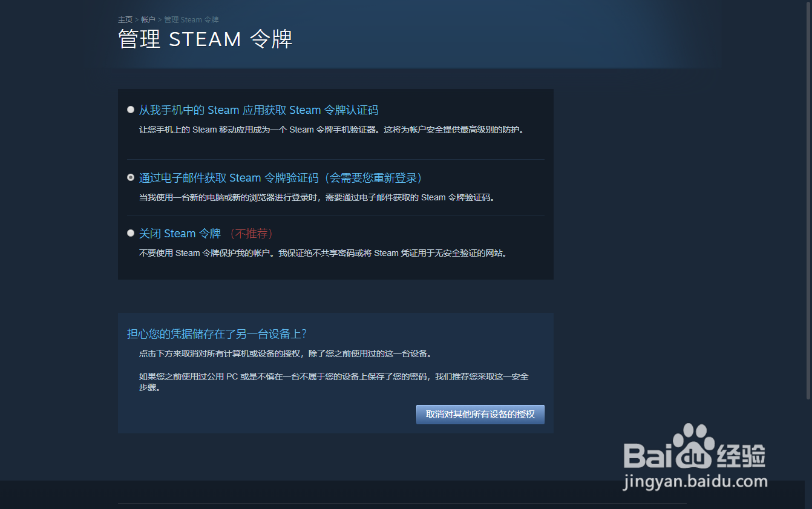Select the email Steam Guard code radio button
Image resolution: width=812 pixels, height=509 pixels.
pyautogui.click(x=131, y=177)
